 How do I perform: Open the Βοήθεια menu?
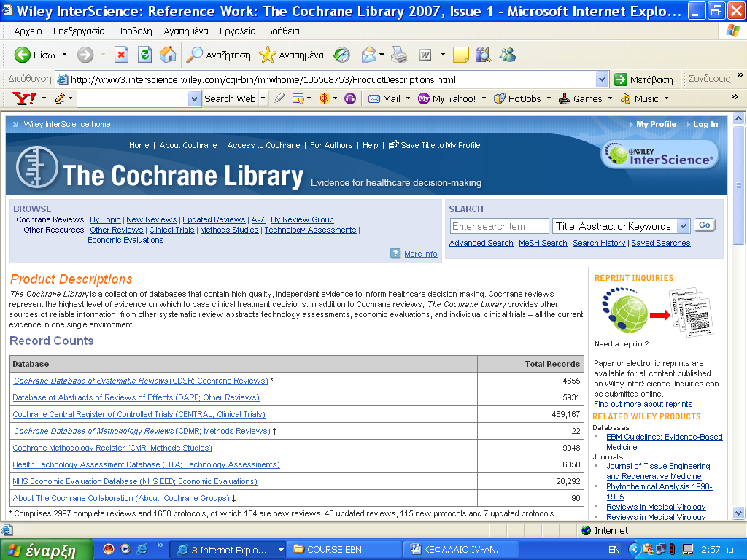[283, 31]
